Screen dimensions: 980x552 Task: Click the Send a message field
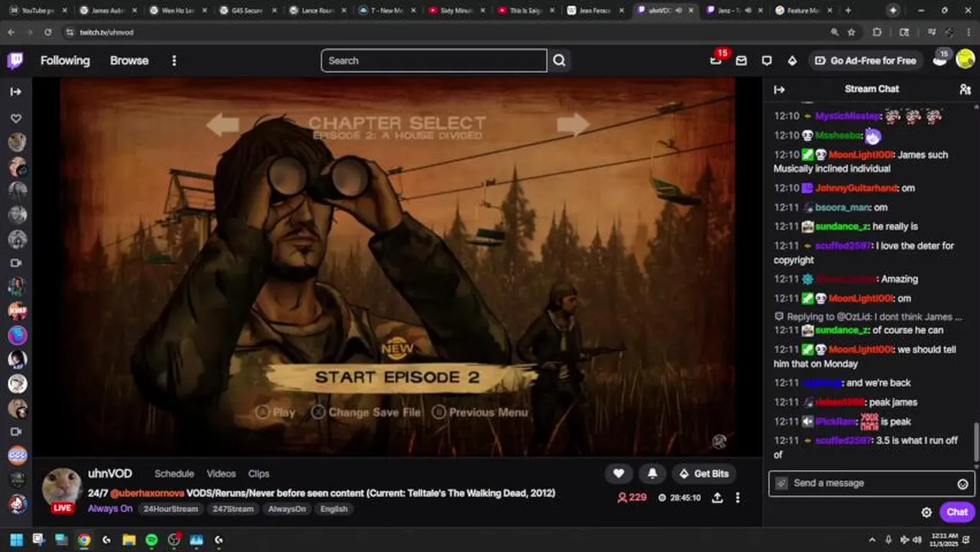coord(872,483)
